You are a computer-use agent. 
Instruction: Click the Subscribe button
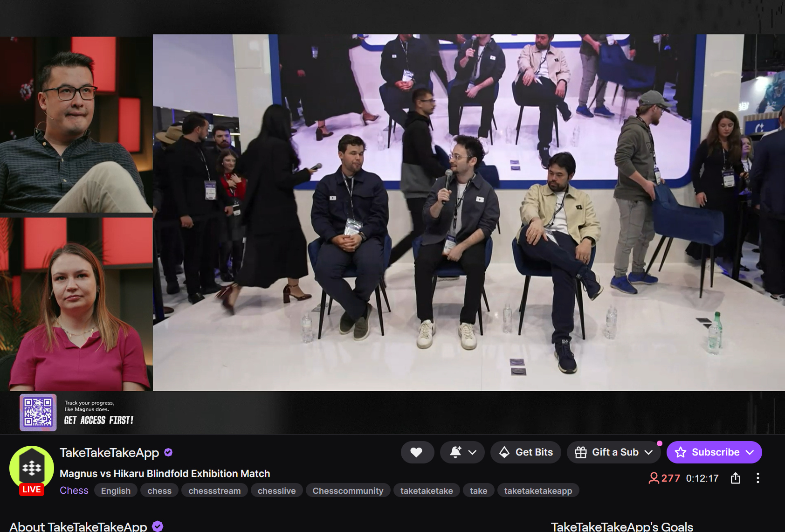[714, 452]
